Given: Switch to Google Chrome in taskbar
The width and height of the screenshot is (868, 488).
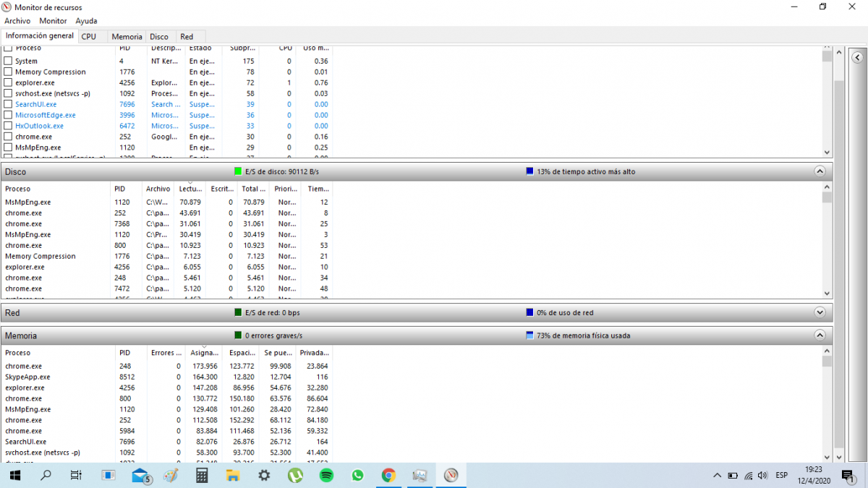Looking at the screenshot, I should [x=388, y=475].
